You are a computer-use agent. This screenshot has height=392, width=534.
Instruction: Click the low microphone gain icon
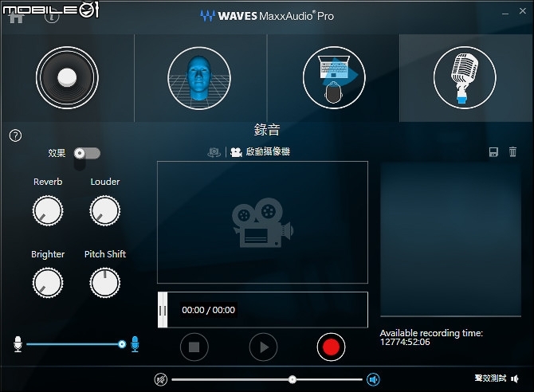pos(18,344)
